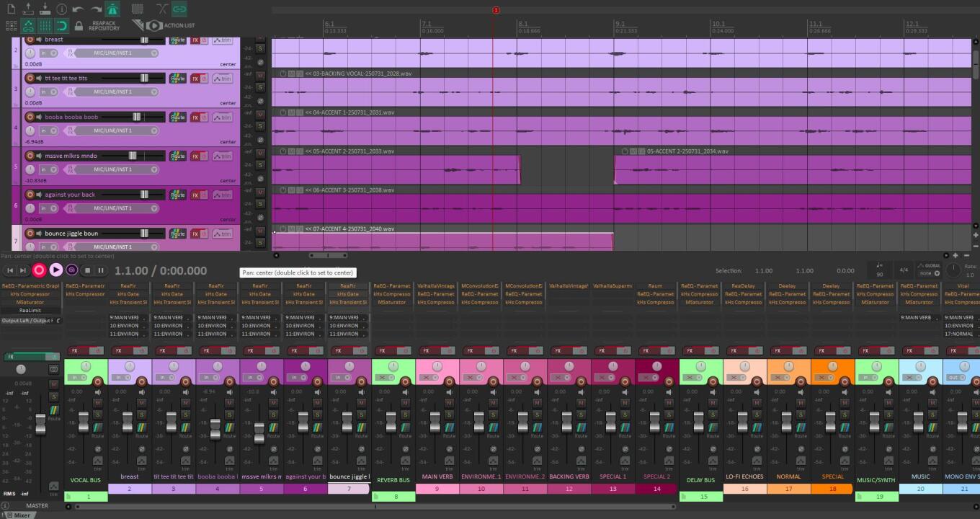Arm record on 'against your back' track
Image resolution: width=980 pixels, height=519 pixels.
(x=30, y=195)
